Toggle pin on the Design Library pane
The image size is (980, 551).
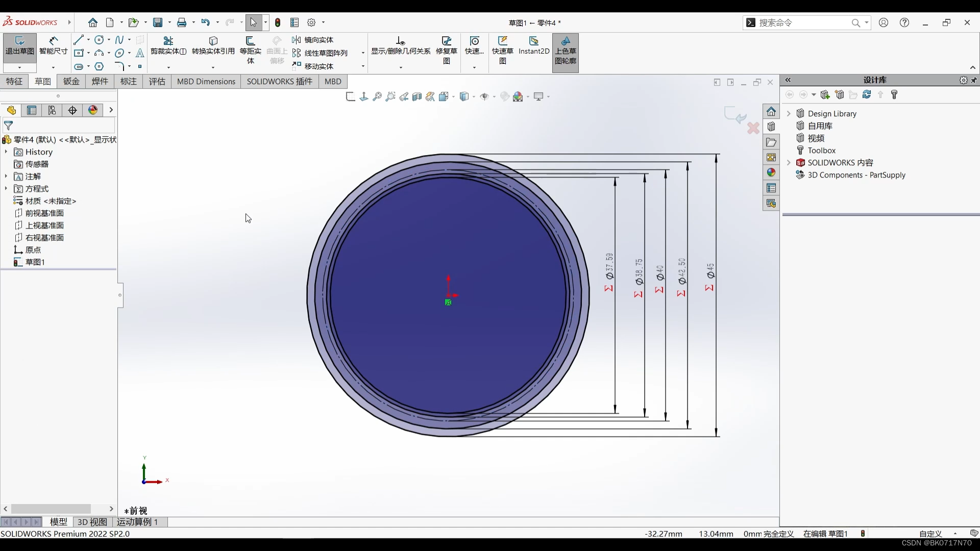coord(974,80)
